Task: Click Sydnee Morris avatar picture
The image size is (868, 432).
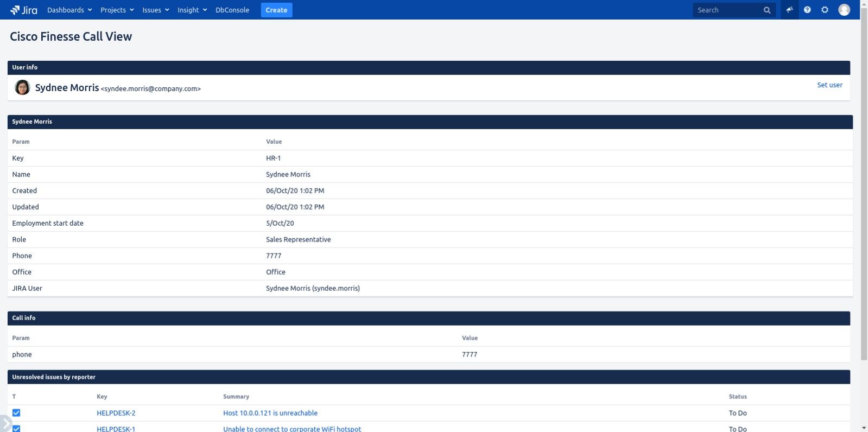Action: [x=22, y=87]
